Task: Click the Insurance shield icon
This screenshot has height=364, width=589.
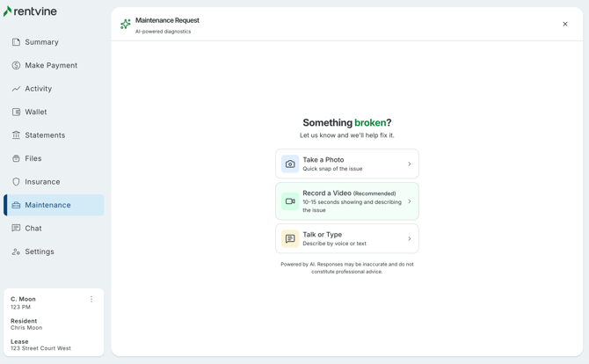Action: 16,182
